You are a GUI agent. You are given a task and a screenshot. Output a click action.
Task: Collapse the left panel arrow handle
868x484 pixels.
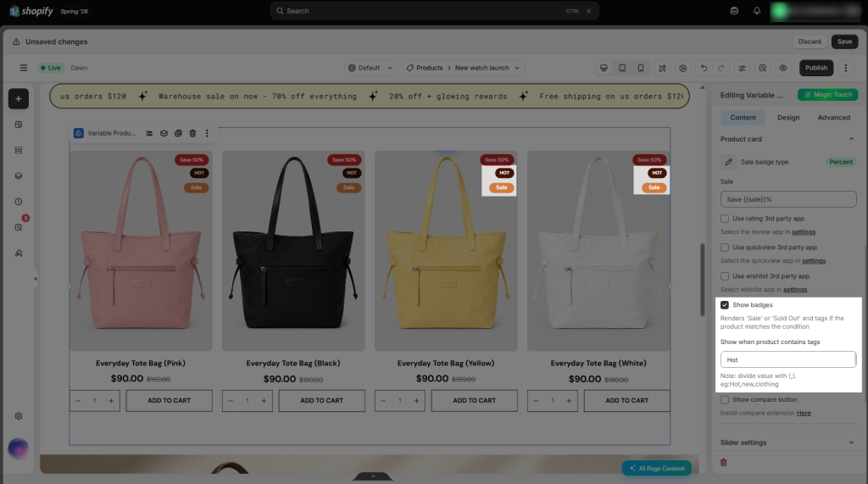36,279
